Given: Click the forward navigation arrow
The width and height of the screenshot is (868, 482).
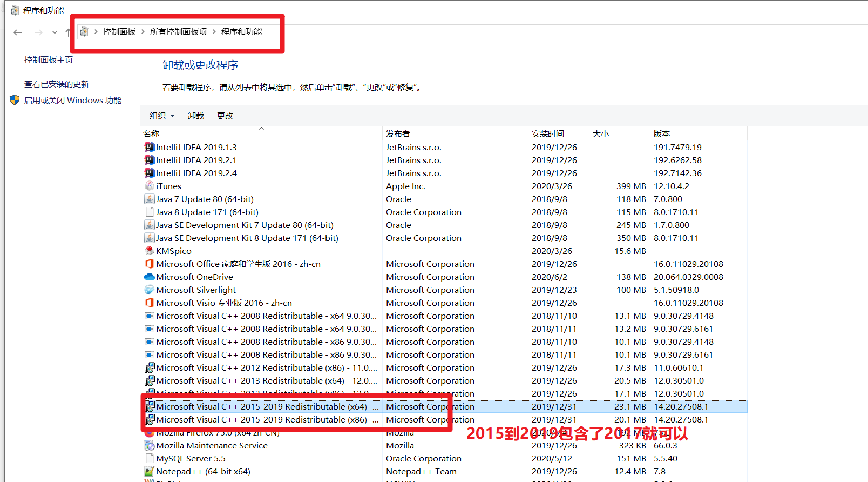Looking at the screenshot, I should coord(38,32).
